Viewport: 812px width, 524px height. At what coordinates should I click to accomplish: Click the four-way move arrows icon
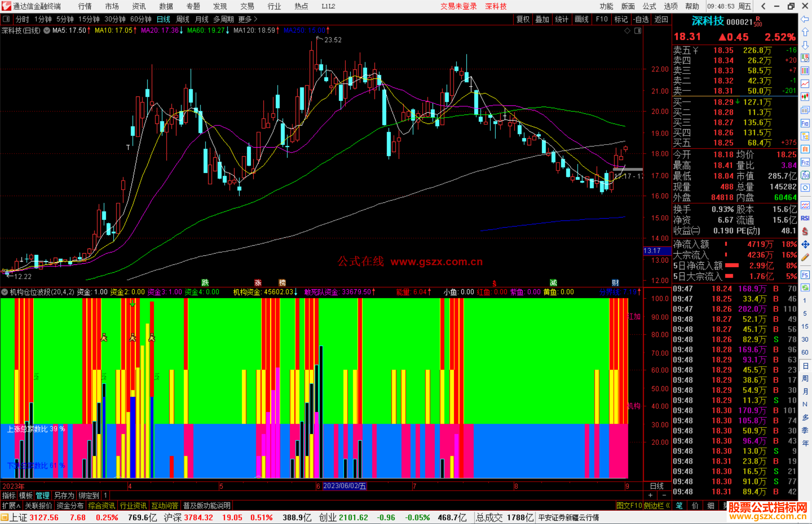(x=805, y=245)
